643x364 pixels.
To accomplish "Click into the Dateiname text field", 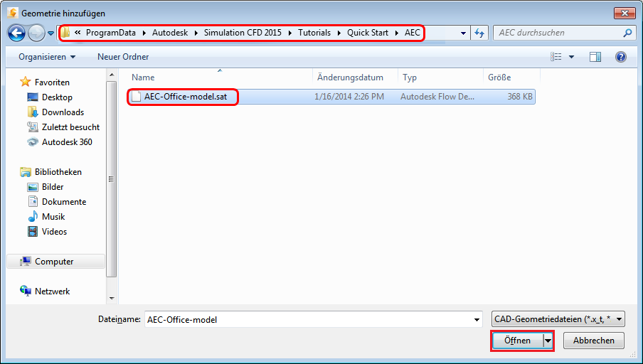I will tap(307, 319).
